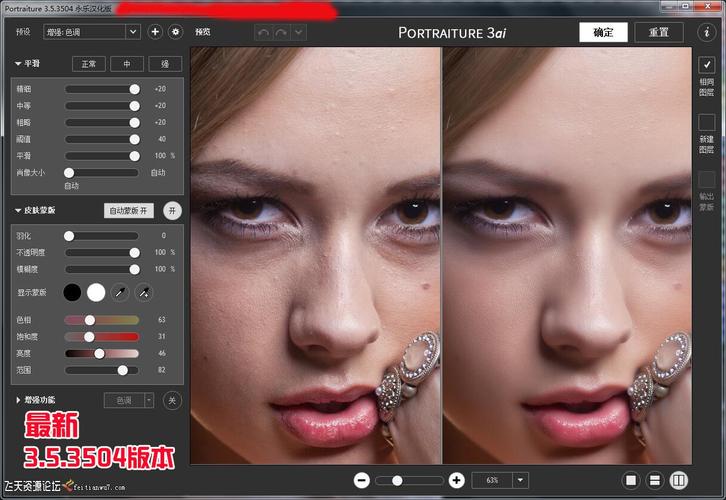Click the undo arrow icon
Screen dimensions: 726x500
click(263, 32)
